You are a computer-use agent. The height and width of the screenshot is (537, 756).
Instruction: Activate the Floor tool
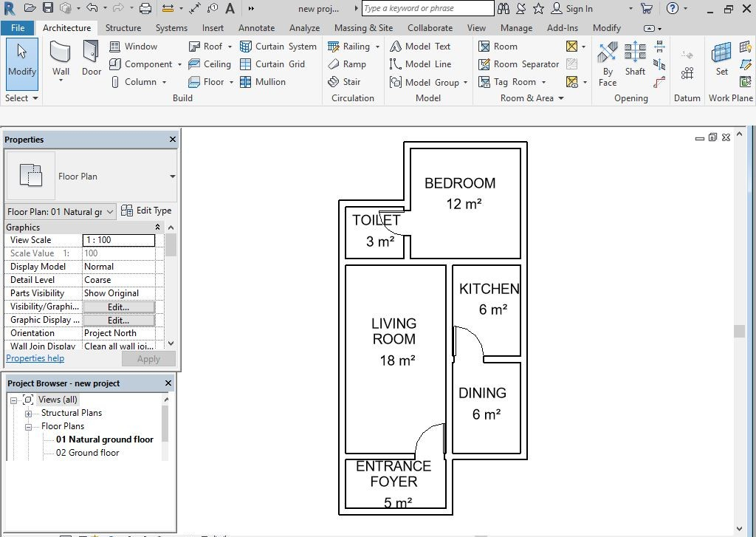(206, 82)
